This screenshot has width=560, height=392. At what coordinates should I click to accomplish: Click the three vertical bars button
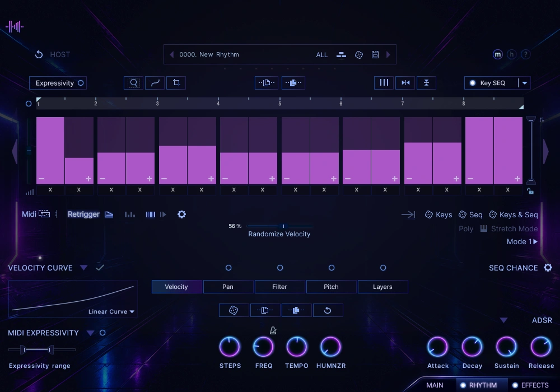coord(384,83)
